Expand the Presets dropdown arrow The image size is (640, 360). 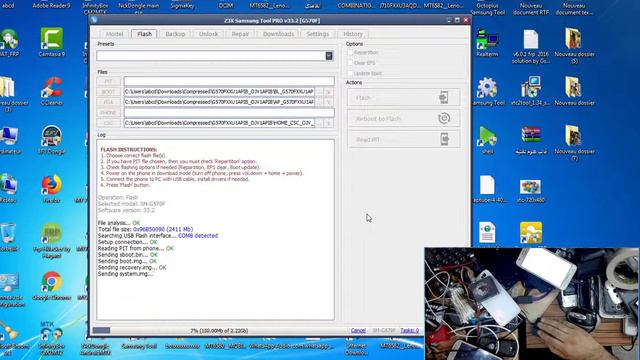click(329, 56)
